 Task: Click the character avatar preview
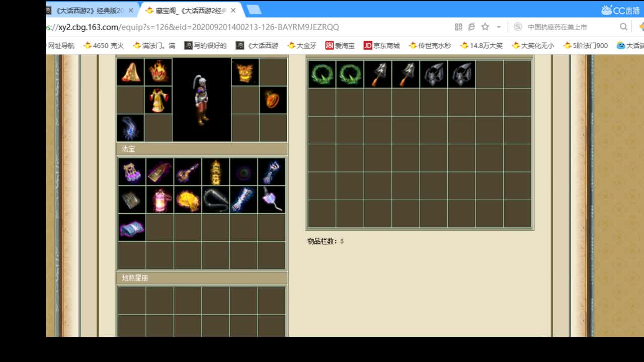202,100
